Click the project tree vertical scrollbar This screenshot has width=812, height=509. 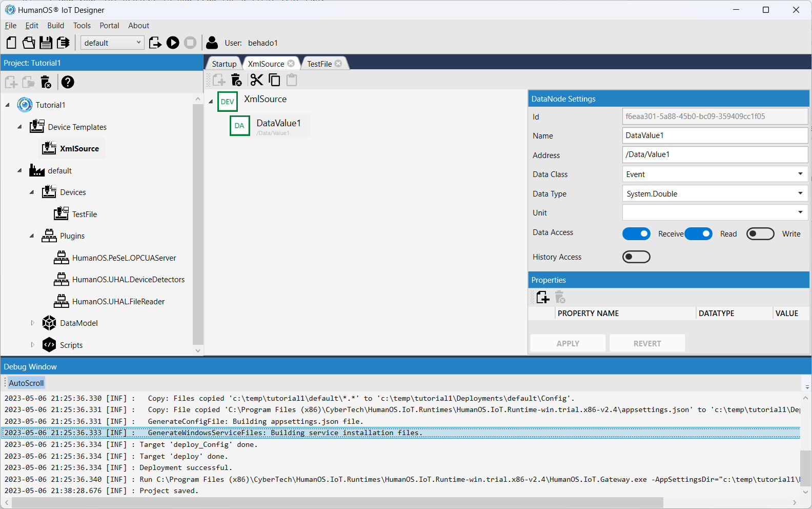[198, 224]
